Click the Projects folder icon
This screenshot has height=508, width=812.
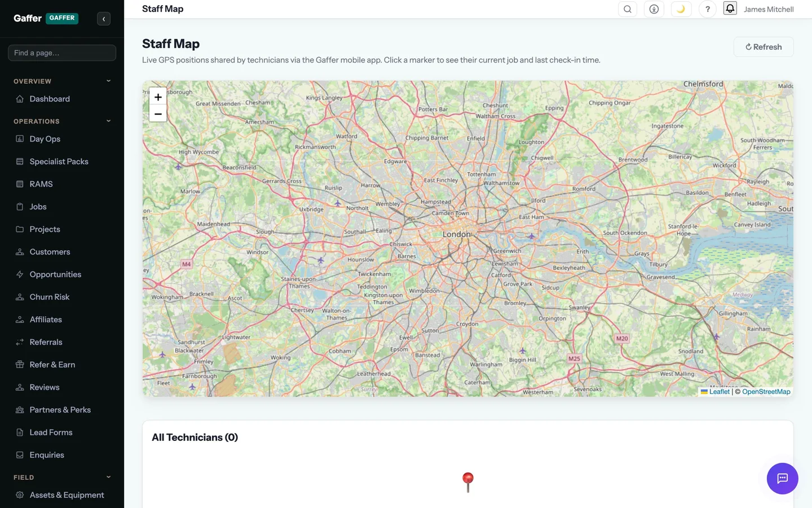(x=20, y=229)
